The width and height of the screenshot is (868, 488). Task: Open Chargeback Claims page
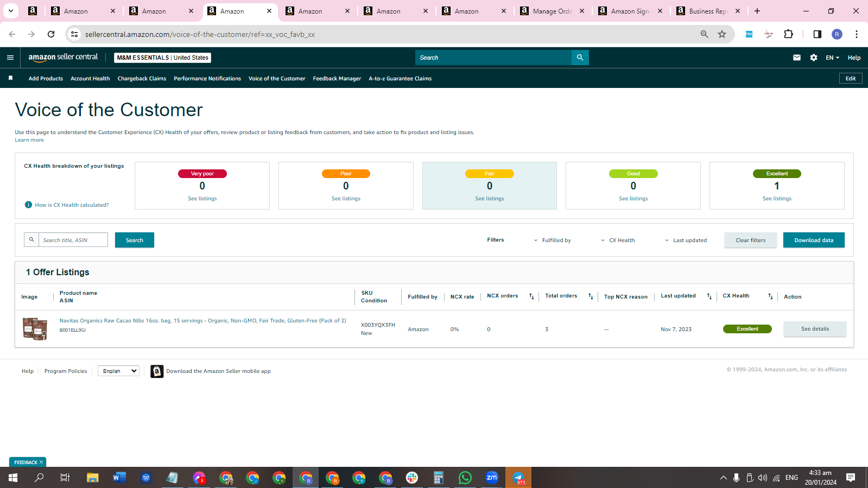point(142,79)
